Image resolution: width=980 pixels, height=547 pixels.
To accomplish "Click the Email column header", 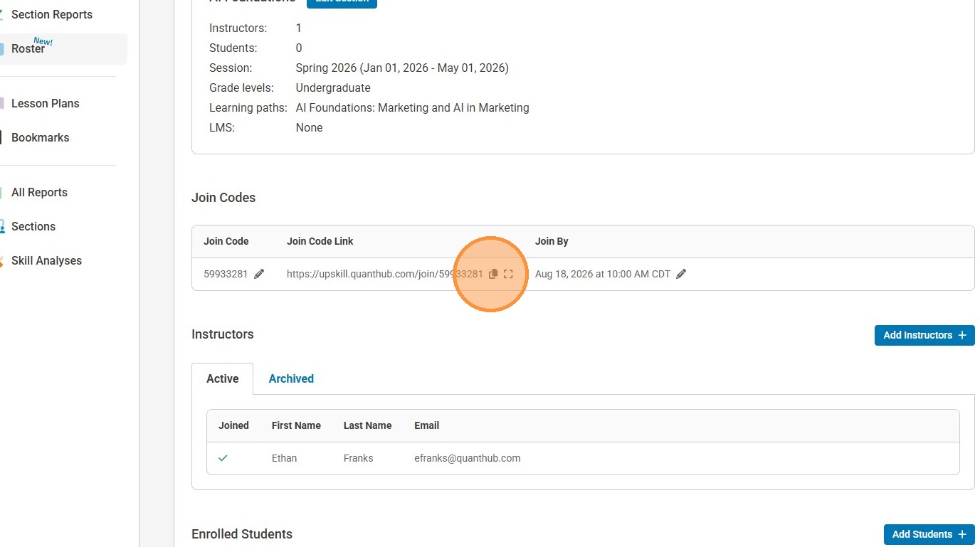I will (426, 425).
